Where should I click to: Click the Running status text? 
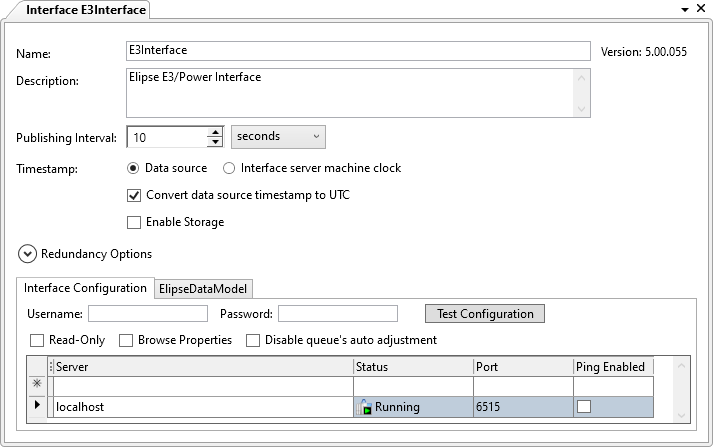click(x=397, y=407)
